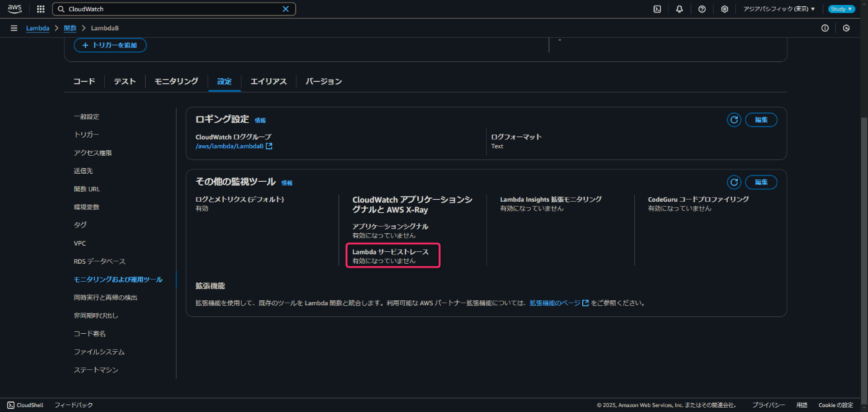The image size is (868, 412).
Task: Select 送信先 in the side menu
Action: pos(83,171)
